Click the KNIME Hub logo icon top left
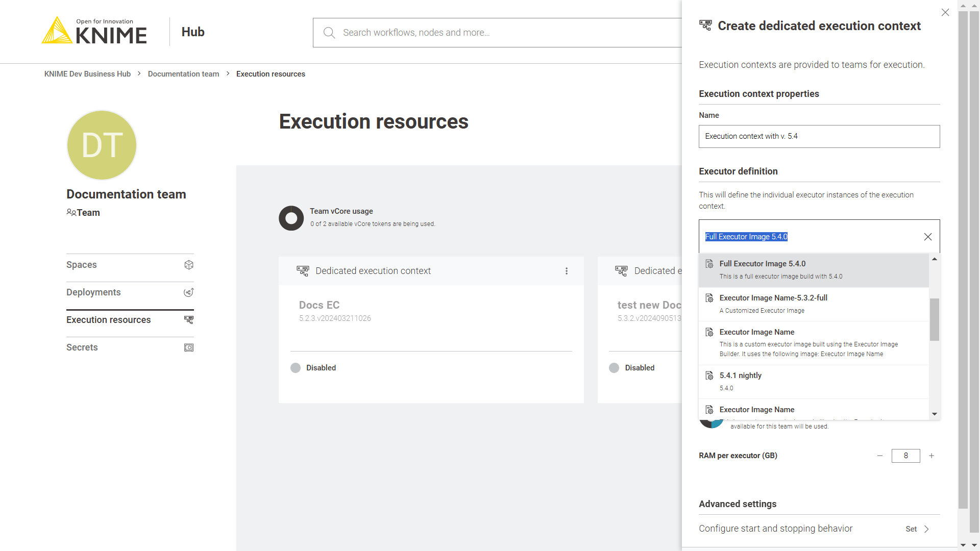The width and height of the screenshot is (980, 551). coord(57,31)
